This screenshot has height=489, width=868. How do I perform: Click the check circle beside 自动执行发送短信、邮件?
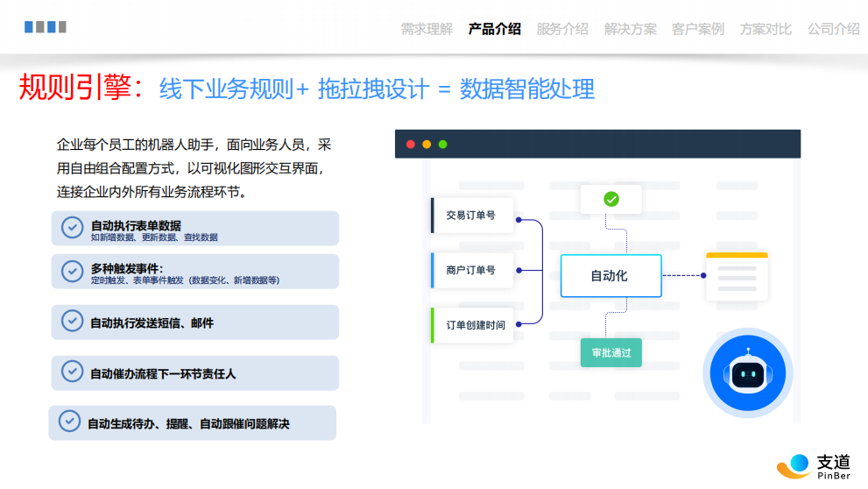pos(72,322)
